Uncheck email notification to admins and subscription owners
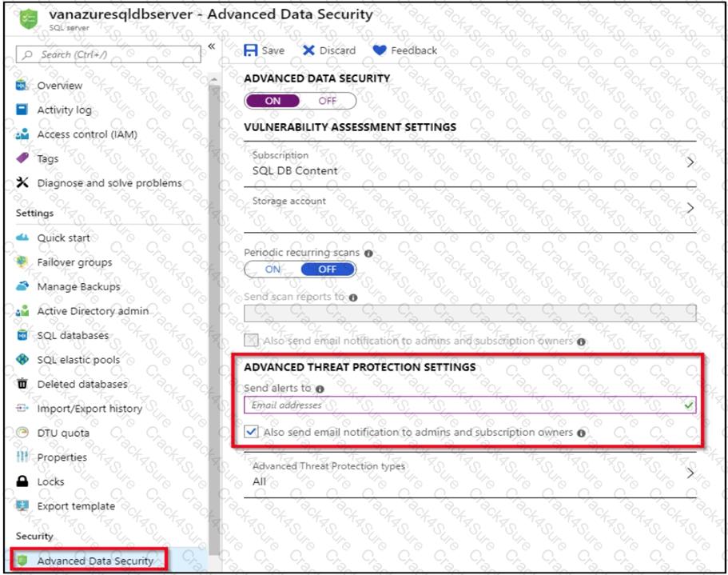 tap(251, 432)
